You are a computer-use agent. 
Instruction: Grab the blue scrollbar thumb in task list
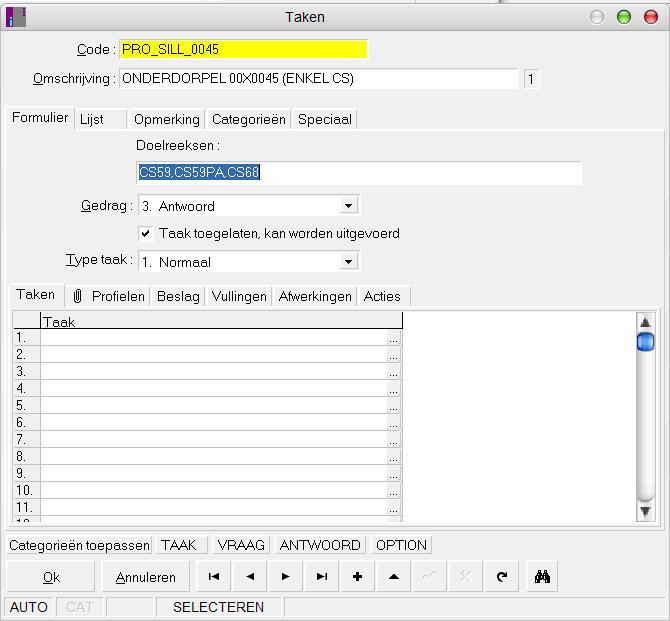pos(645,342)
